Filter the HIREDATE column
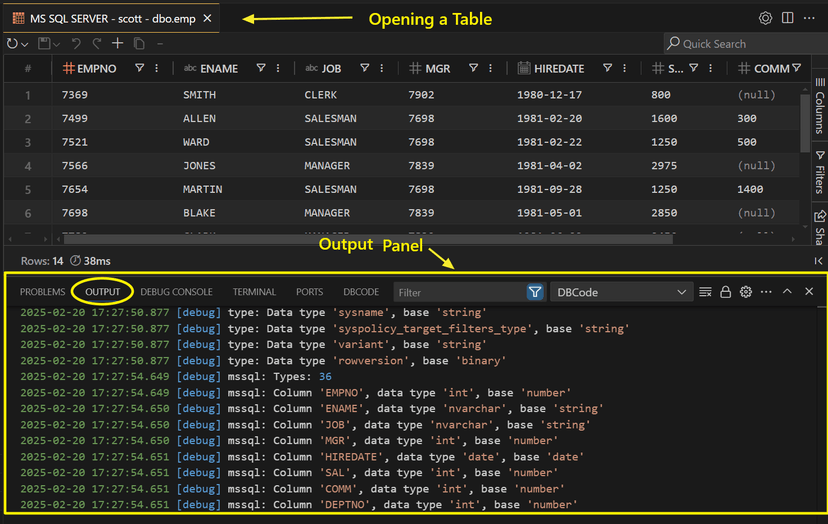The image size is (828, 524). 608,68
